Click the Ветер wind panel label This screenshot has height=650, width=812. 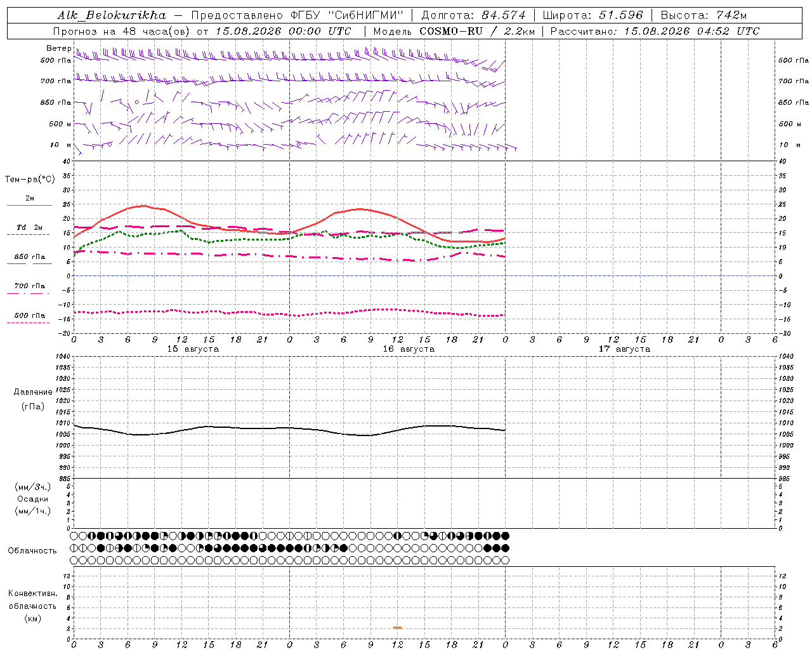pos(58,48)
